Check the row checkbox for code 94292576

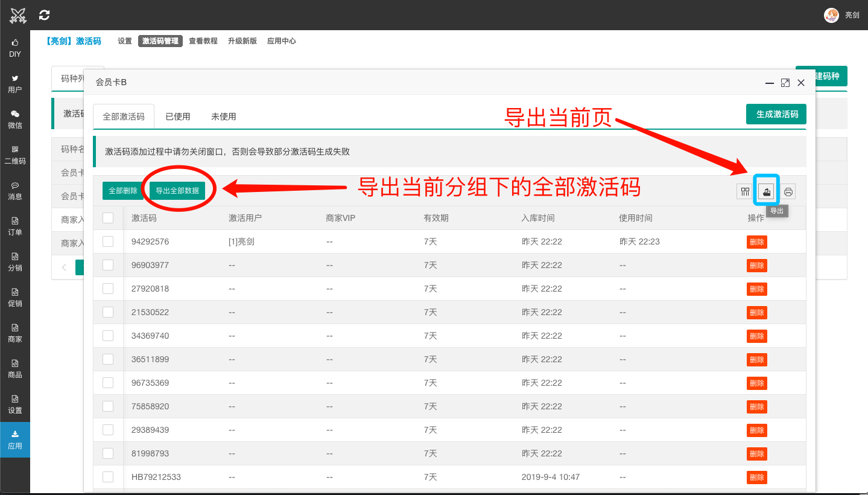point(109,241)
